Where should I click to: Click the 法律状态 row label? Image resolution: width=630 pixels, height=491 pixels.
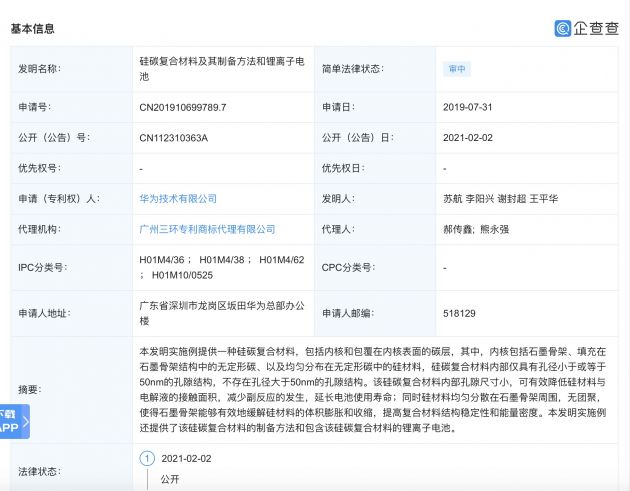tap(39, 471)
